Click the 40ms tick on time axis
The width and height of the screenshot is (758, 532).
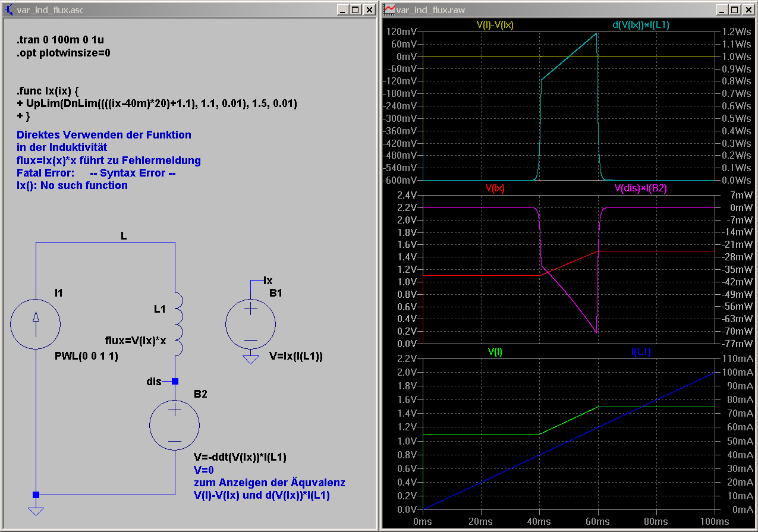pyautogui.click(x=539, y=521)
